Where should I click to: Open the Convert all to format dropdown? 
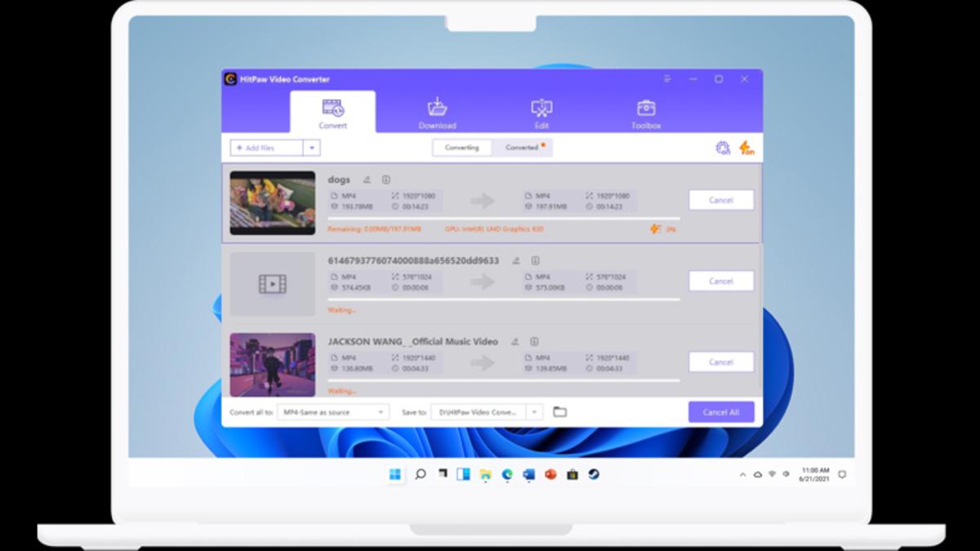[x=332, y=412]
